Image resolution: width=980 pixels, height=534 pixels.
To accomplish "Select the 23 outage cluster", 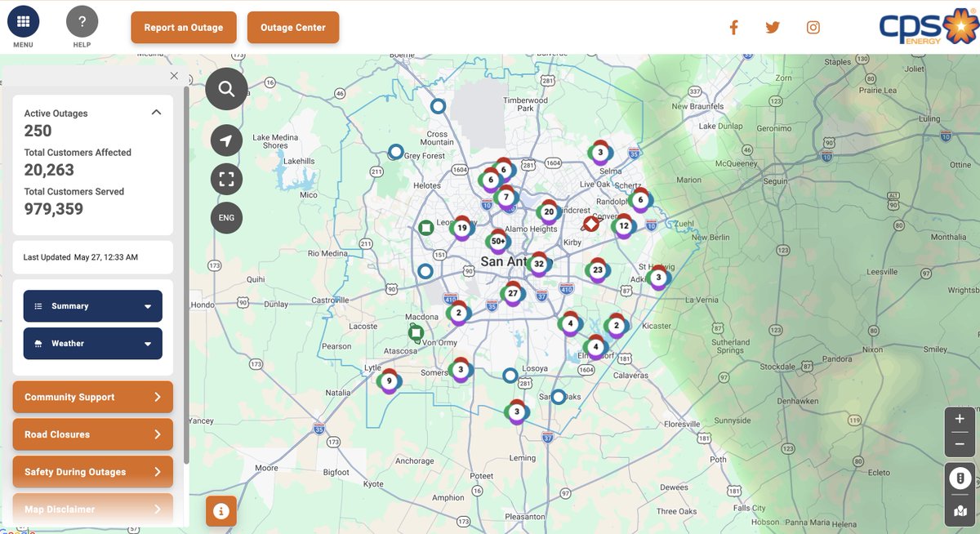I will pyautogui.click(x=598, y=269).
